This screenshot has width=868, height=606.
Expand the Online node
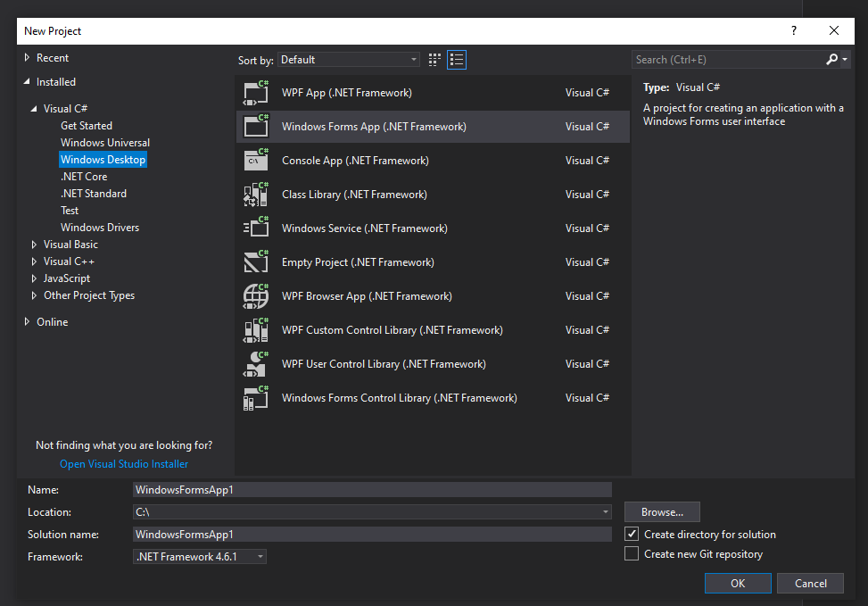click(x=27, y=322)
